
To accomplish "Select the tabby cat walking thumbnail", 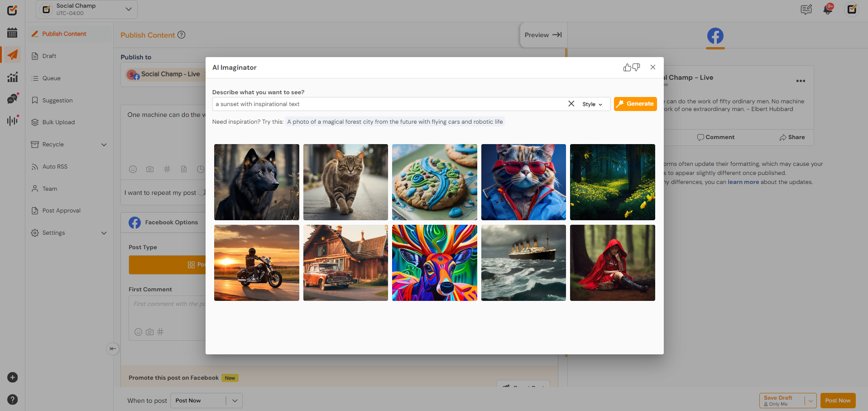I will (x=345, y=182).
